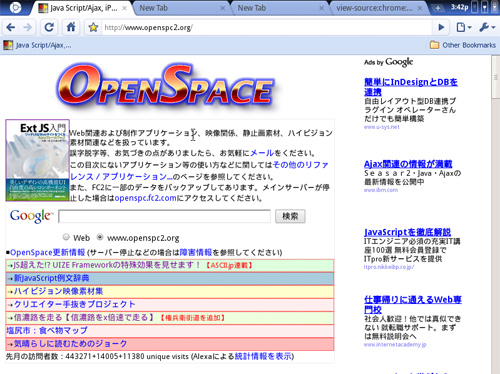The height and width of the screenshot is (374, 500).
Task: Open その他のリファレンス／アプリケーション link
Action: pos(199,171)
